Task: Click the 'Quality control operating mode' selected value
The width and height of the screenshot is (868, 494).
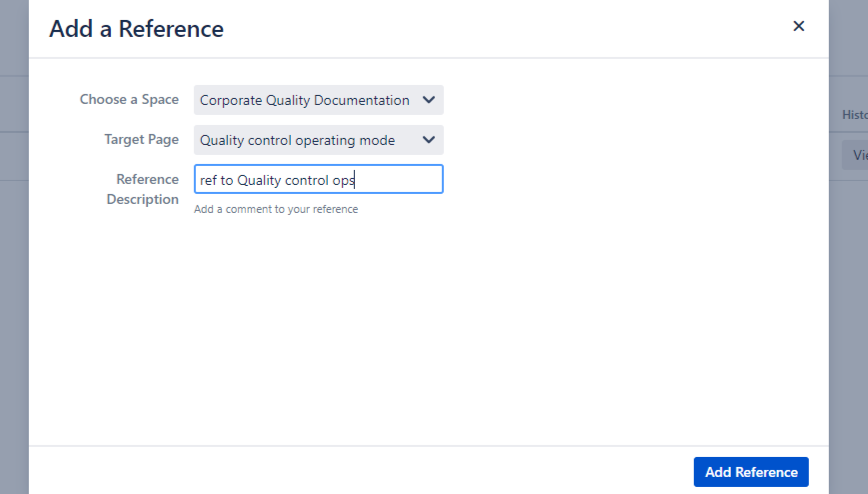Action: 297,140
